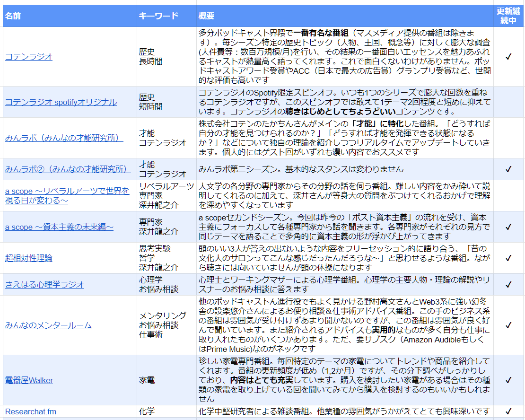This screenshot has width=525, height=420.
Task: Select the 名前 column header
Action: tap(70, 16)
